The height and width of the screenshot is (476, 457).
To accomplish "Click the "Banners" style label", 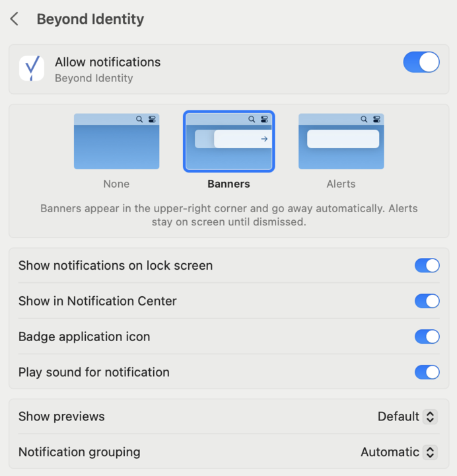I will (228, 184).
